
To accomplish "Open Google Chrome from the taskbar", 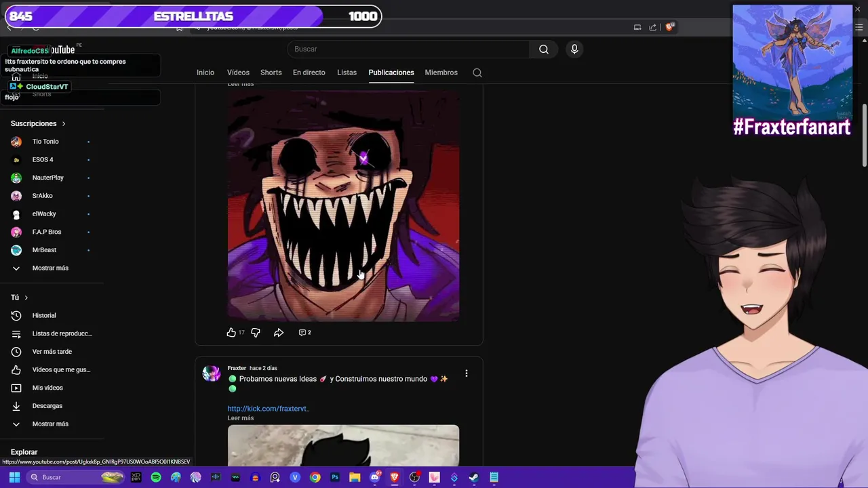I will 315,477.
